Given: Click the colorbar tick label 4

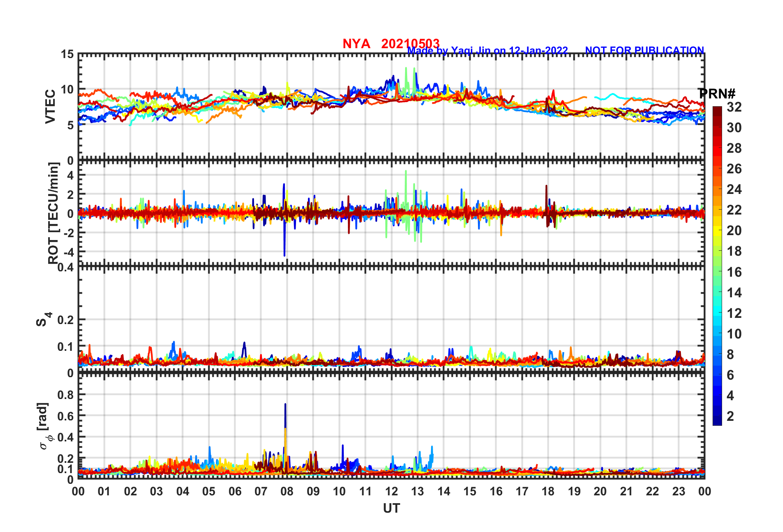Looking at the screenshot, I should [730, 396].
